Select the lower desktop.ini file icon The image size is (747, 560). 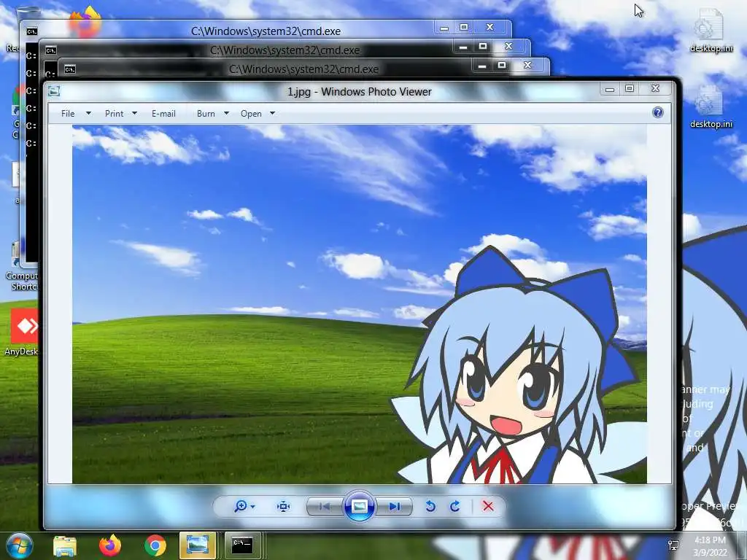711,106
